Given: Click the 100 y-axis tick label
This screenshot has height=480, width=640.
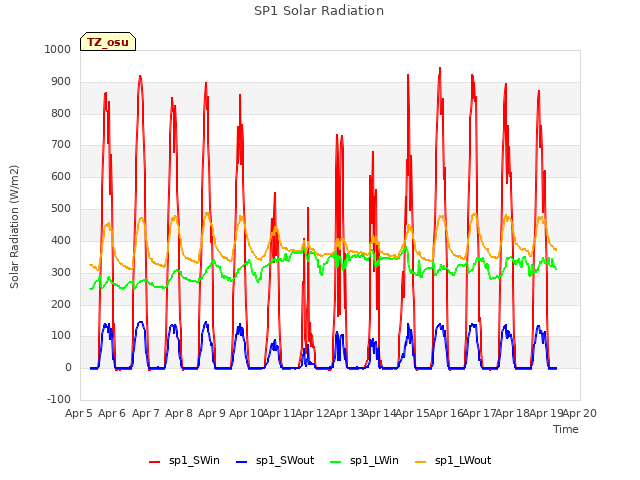Looking at the screenshot, I should click(61, 336).
